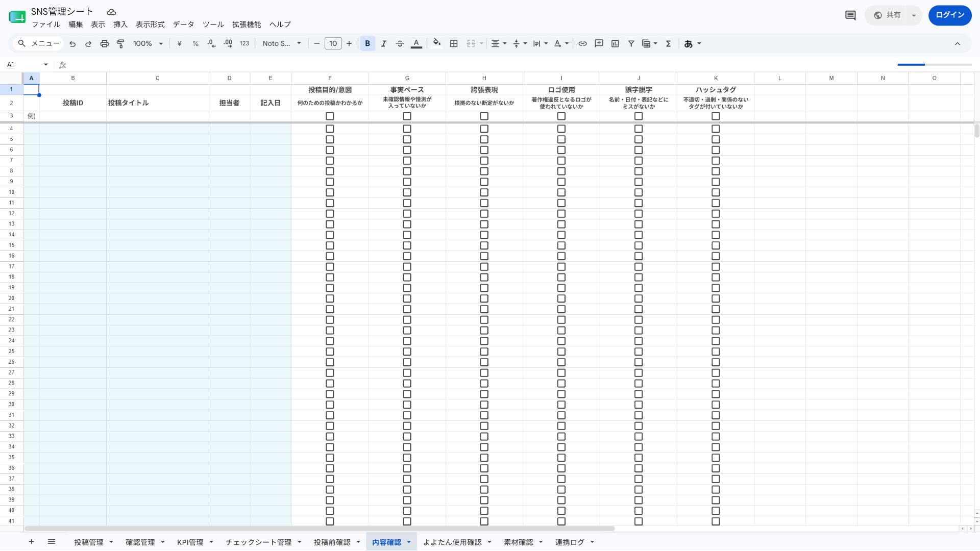Add a new sheet
The width and height of the screenshot is (980, 551).
click(31, 542)
